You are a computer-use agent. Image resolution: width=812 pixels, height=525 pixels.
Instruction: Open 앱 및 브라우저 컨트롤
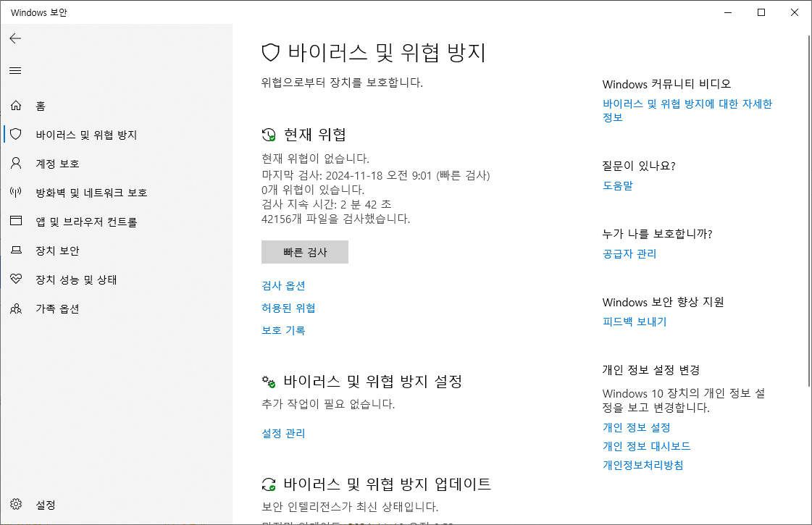coord(117,222)
